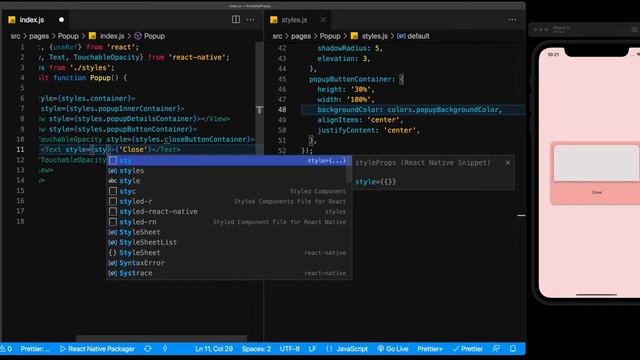Click the iOS home indicator bar in simulator
This screenshot has width=640, height=360.
[596, 294]
